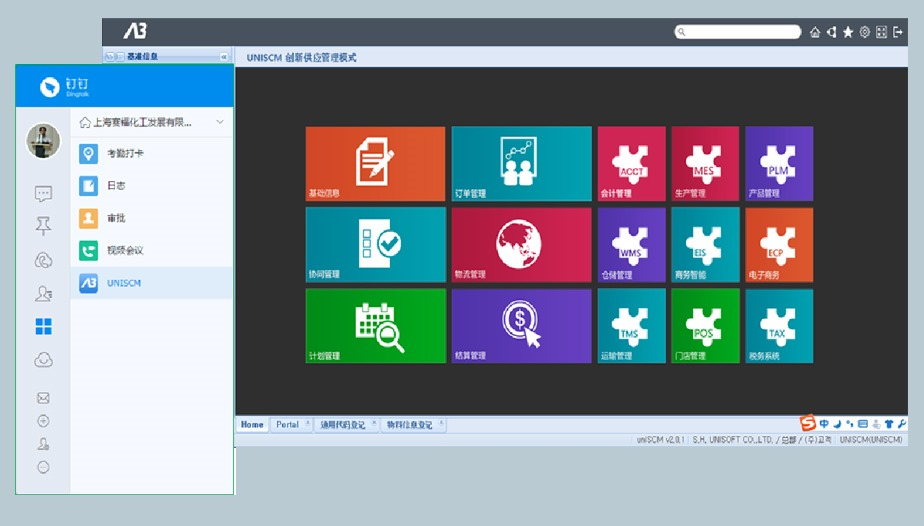Select DingTalk workbench grid icon
The image size is (924, 526).
[x=44, y=326]
